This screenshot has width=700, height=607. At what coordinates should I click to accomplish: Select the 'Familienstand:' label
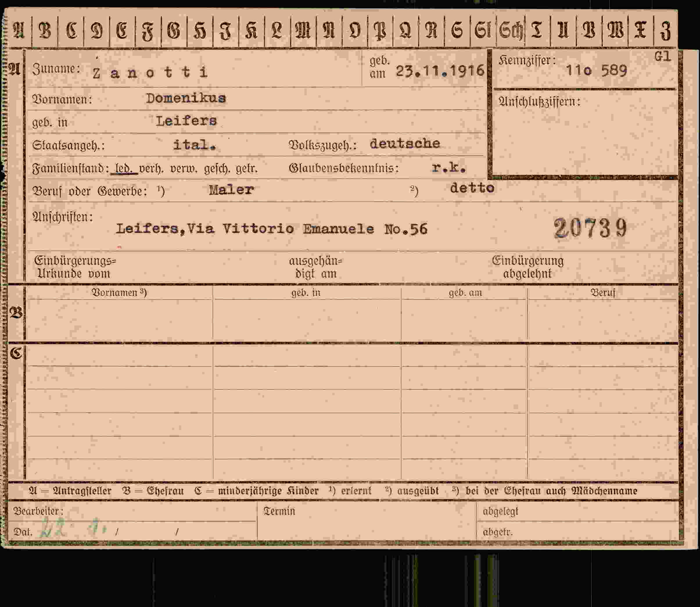[x=71, y=168]
